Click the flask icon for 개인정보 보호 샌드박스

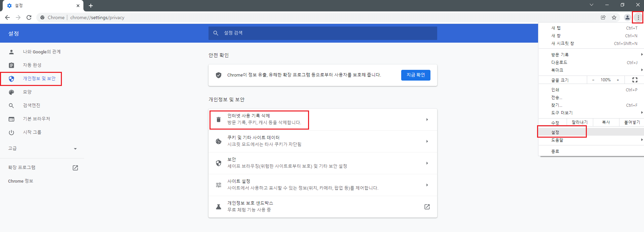coord(219,207)
